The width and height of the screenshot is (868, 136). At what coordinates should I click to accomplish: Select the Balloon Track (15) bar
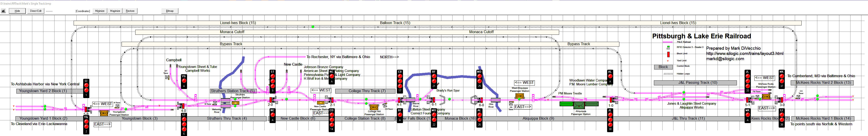[395, 23]
